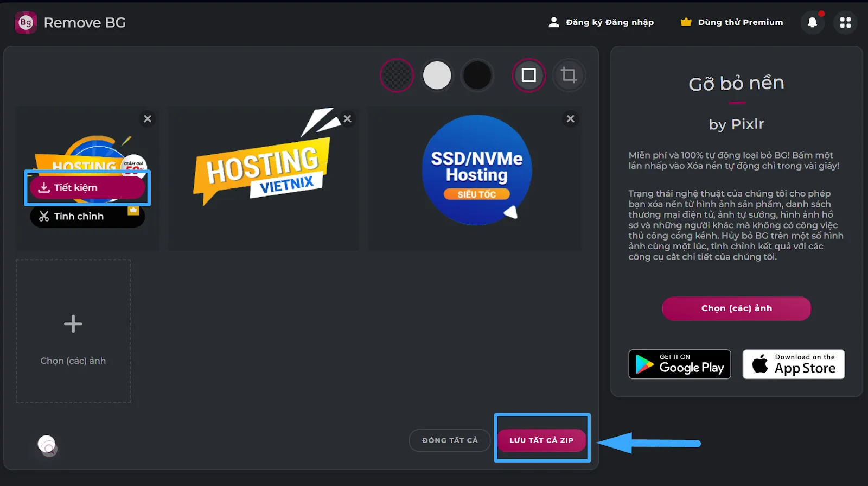Remove the first Hosting discount image
Screen dimensions: 868x486
click(148, 118)
